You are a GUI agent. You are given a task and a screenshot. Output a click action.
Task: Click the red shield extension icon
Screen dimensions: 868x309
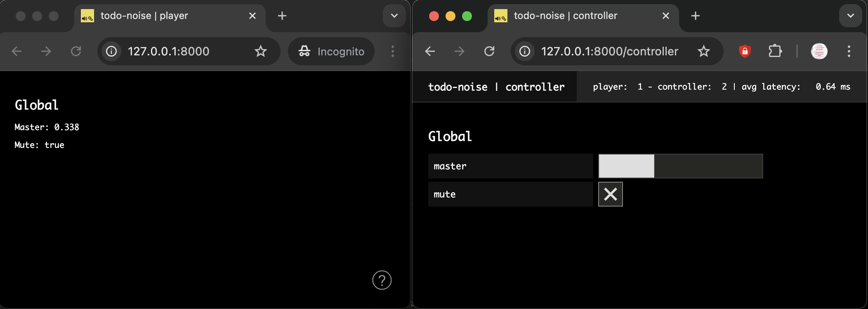click(x=745, y=51)
